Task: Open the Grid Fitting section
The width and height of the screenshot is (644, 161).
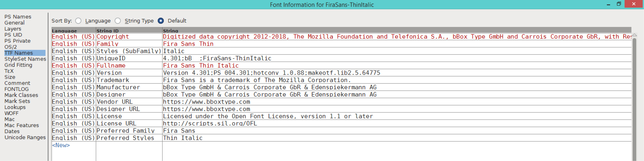Action: point(18,65)
